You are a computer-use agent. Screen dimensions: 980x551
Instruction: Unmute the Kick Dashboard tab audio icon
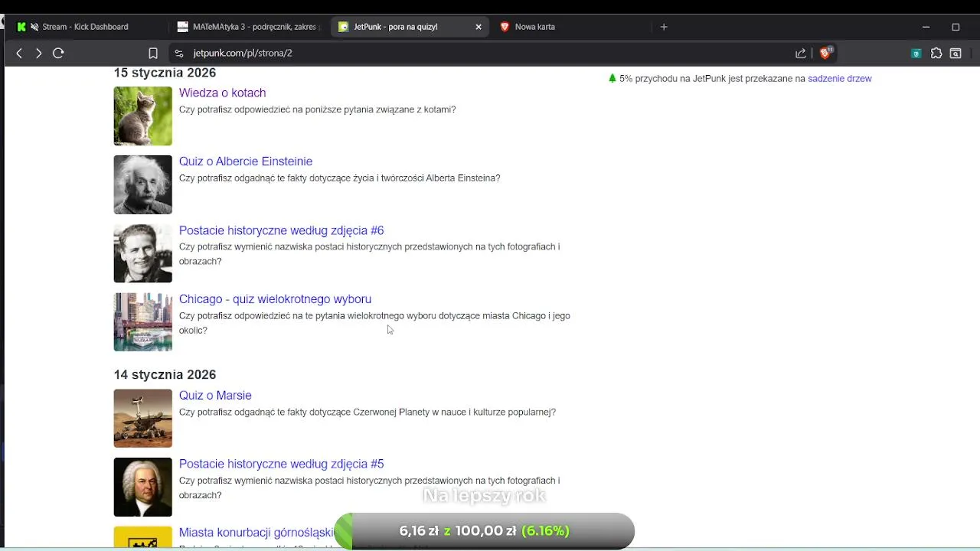click(x=34, y=27)
